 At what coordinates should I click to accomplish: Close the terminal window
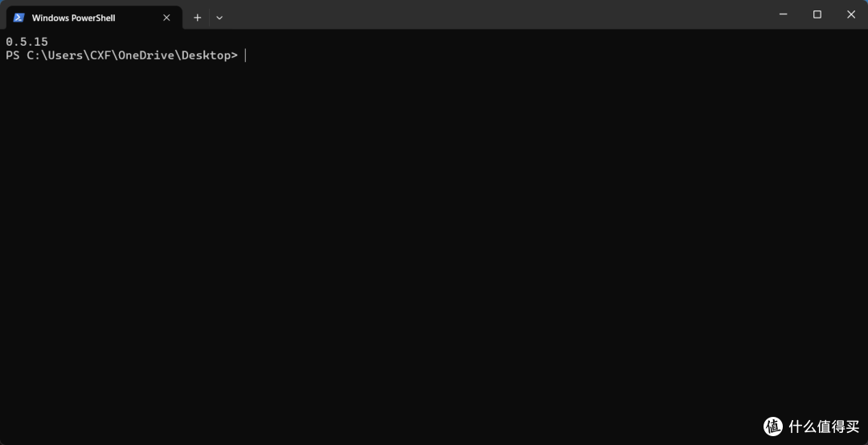tap(851, 14)
